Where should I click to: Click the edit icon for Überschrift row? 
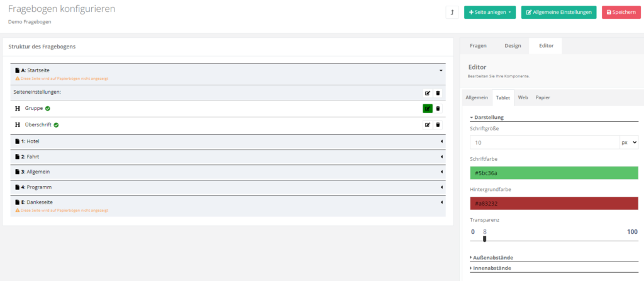coord(428,125)
